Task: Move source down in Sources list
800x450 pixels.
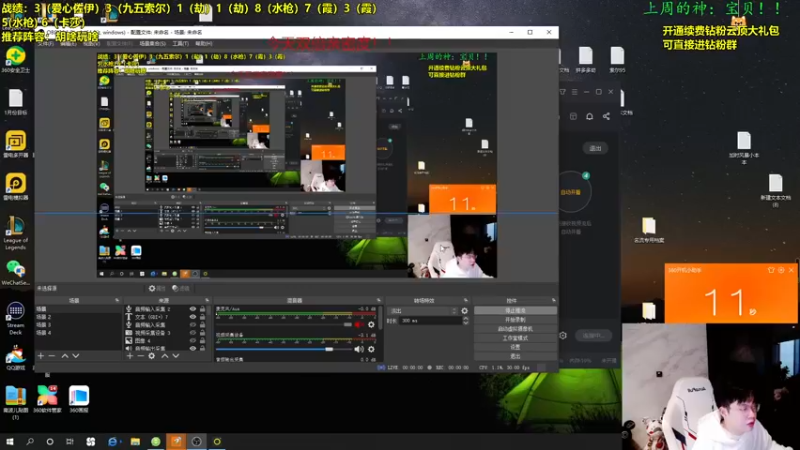Action: coord(176,356)
